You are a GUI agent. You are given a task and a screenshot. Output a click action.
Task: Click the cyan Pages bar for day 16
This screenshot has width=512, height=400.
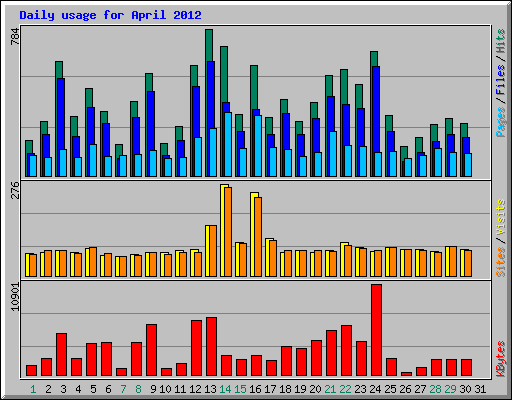258,146
